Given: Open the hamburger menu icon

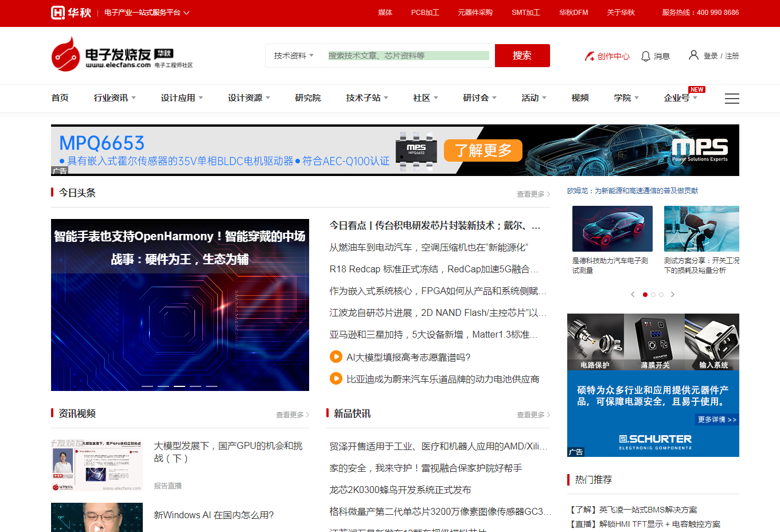Looking at the screenshot, I should click(732, 99).
